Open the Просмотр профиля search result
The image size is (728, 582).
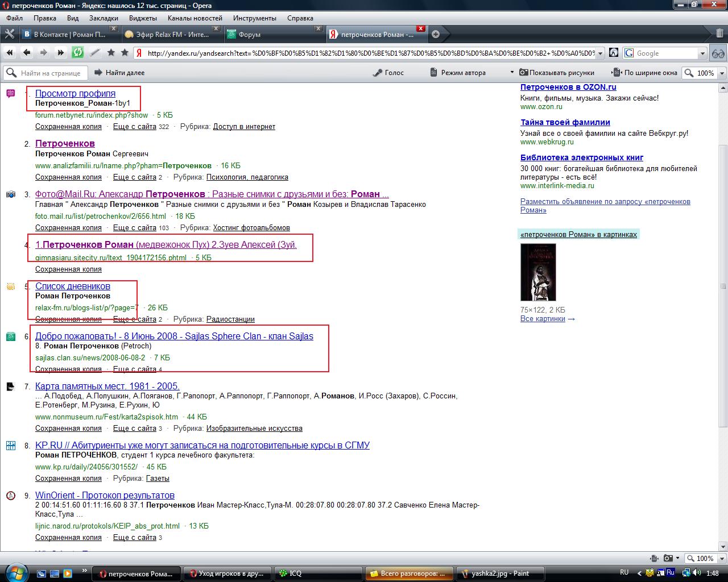[x=75, y=93]
